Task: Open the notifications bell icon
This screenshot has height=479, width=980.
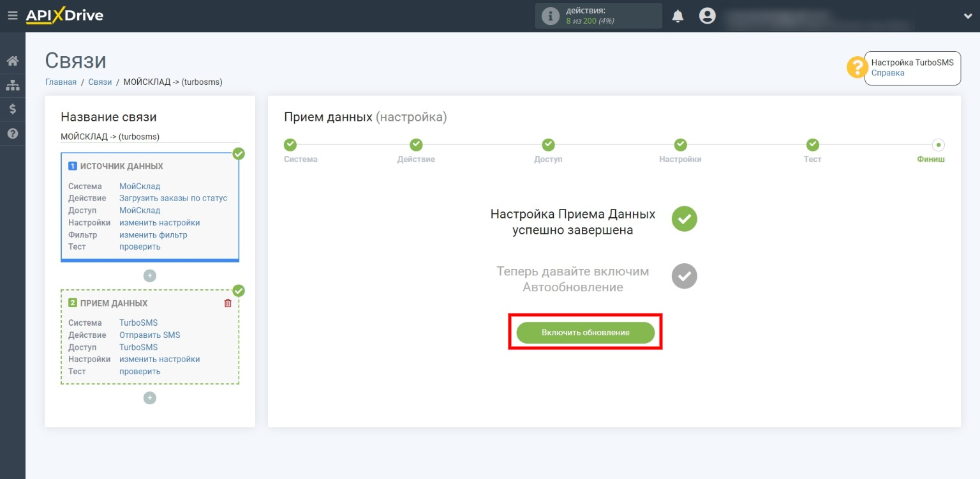Action: 678,17
